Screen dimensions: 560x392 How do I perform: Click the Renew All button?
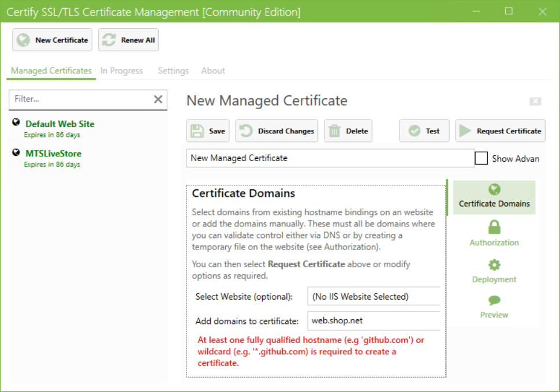tap(128, 39)
